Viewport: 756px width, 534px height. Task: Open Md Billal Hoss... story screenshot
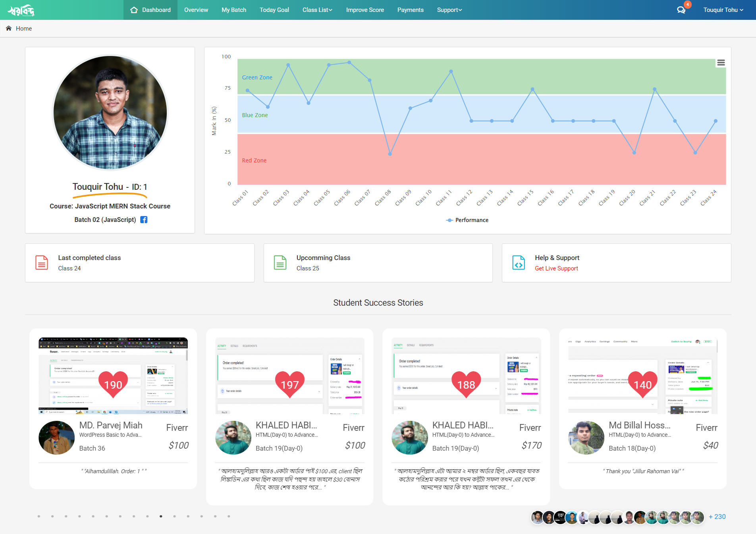tap(643, 376)
